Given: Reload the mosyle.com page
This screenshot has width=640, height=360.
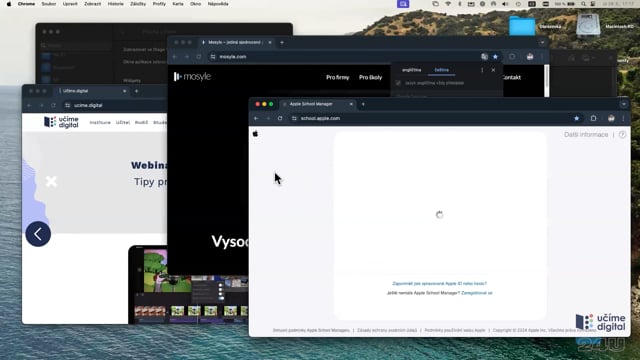Looking at the screenshot, I should (199, 57).
